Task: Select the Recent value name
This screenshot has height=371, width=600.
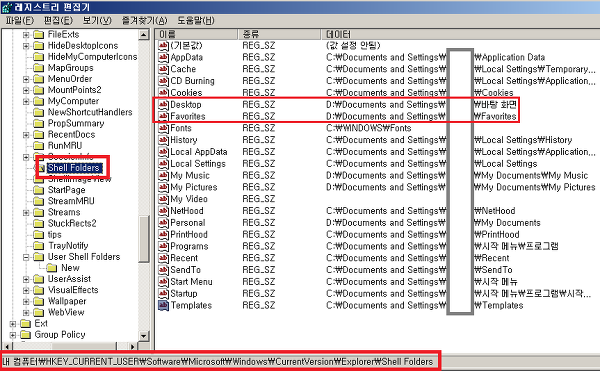Action: (184, 258)
